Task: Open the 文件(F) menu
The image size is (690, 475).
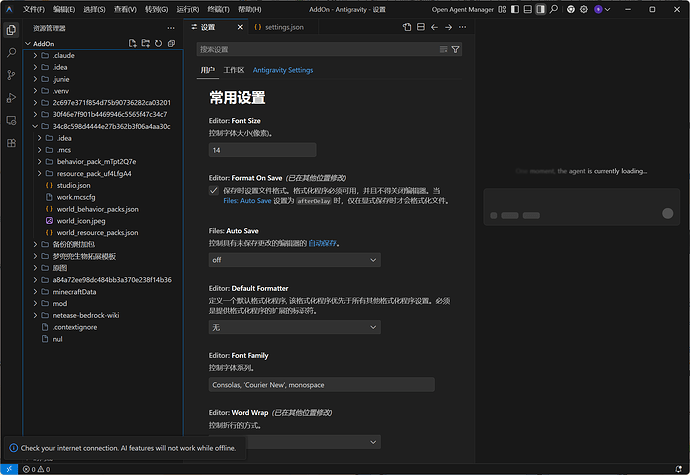Action: [34, 9]
